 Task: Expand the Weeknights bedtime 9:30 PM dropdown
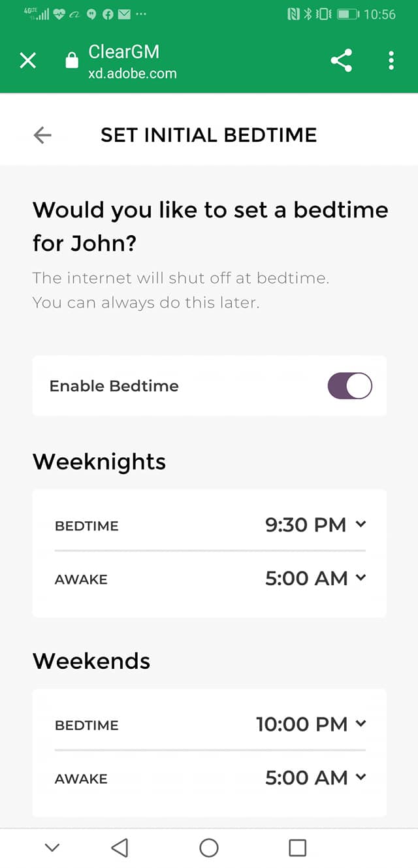[315, 524]
